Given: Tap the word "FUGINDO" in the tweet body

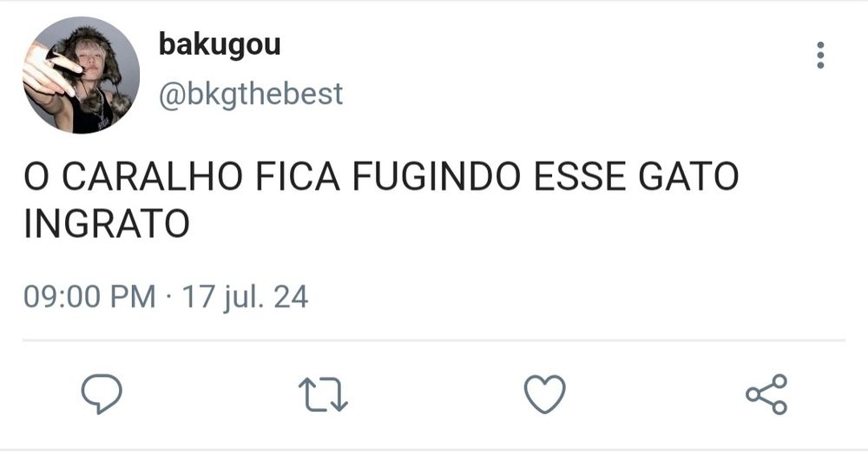Looking at the screenshot, I should [x=437, y=177].
